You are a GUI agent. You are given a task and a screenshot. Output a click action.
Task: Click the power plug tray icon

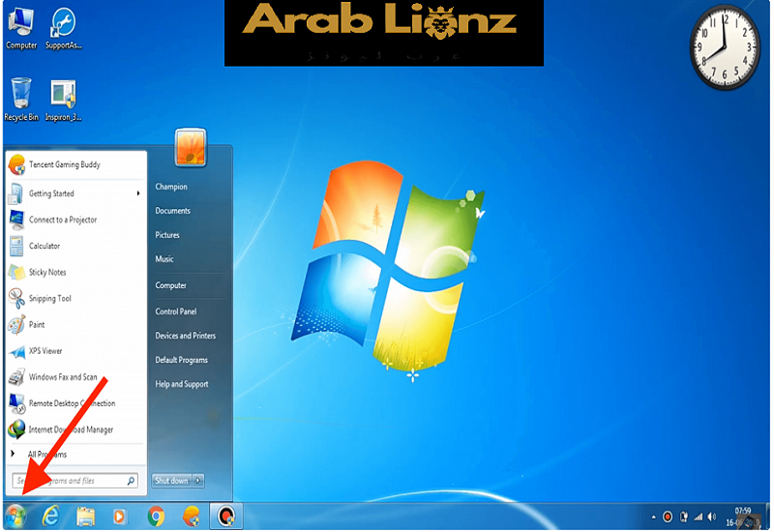pos(684,517)
